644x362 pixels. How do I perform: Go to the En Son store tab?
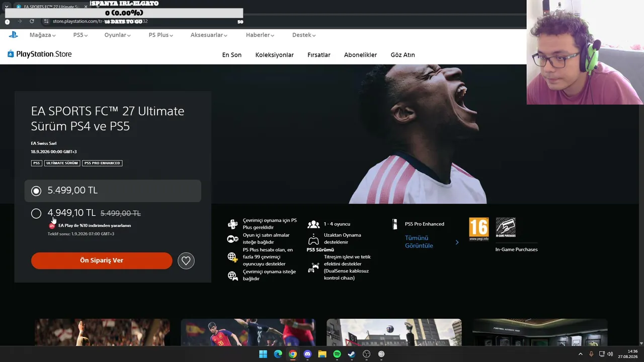[x=232, y=55]
